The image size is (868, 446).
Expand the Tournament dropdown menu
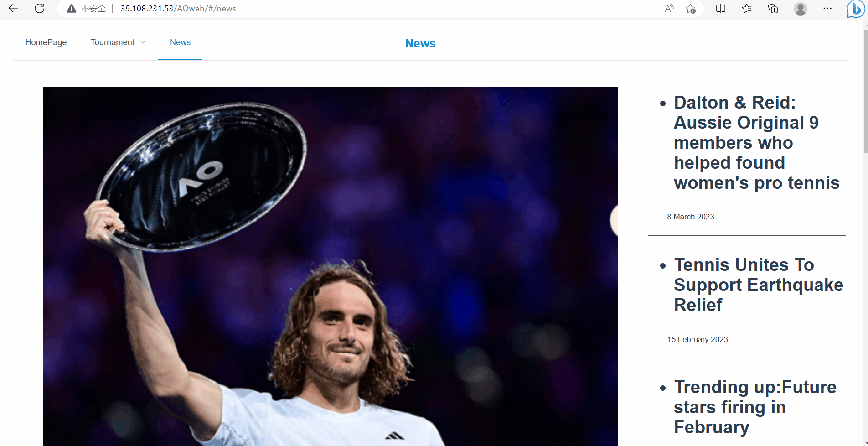click(x=118, y=42)
